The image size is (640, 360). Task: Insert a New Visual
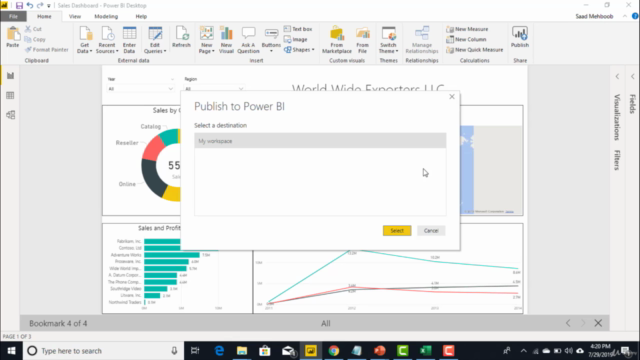pyautogui.click(x=226, y=40)
